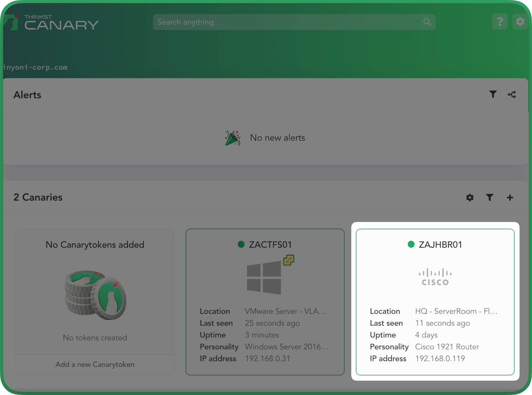Add a new Canary with plus icon
This screenshot has height=395, width=532.
click(x=510, y=197)
